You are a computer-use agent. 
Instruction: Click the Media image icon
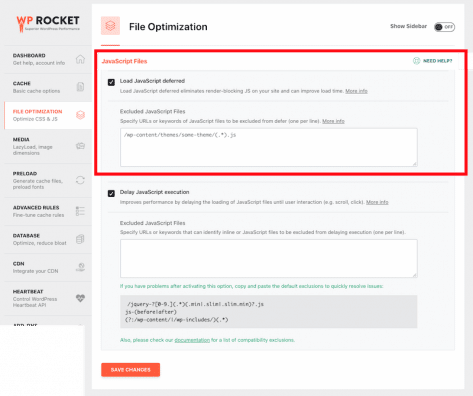(x=80, y=146)
